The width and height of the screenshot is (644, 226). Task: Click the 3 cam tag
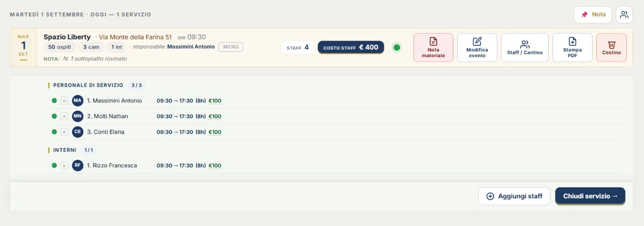(91, 47)
